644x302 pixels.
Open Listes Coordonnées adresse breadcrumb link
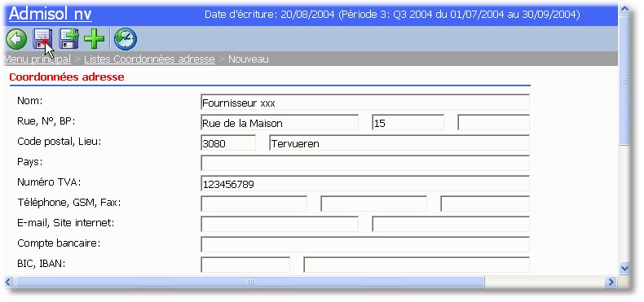pos(149,59)
